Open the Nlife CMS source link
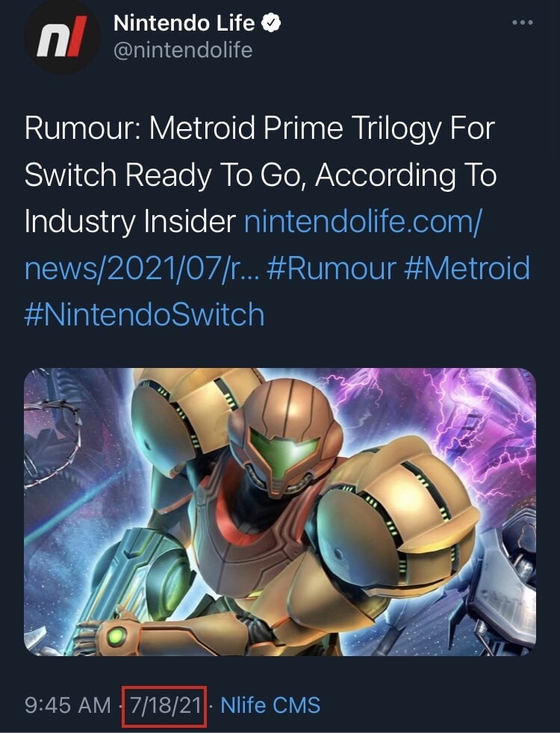 click(x=270, y=705)
